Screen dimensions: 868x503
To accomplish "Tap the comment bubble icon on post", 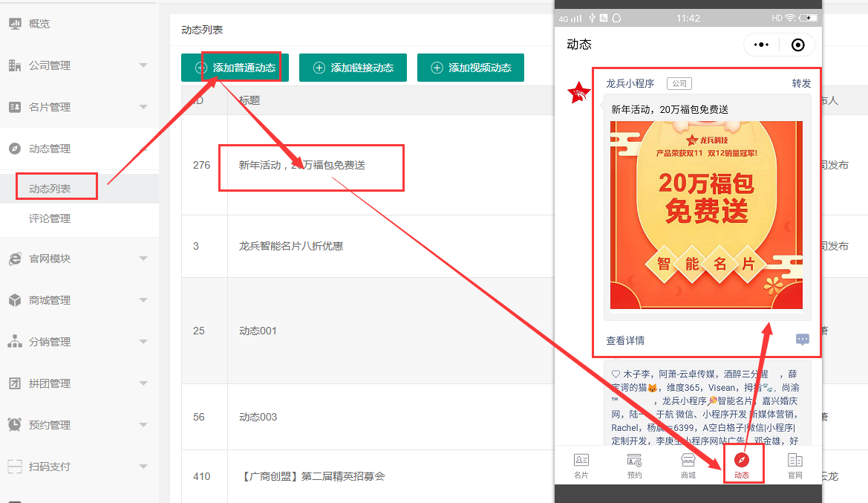I will (802, 340).
